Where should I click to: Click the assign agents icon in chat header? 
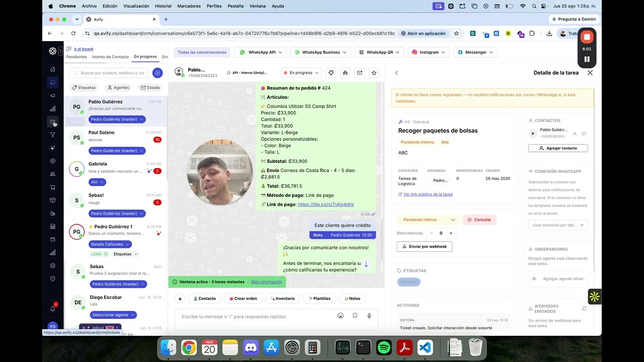click(345, 73)
